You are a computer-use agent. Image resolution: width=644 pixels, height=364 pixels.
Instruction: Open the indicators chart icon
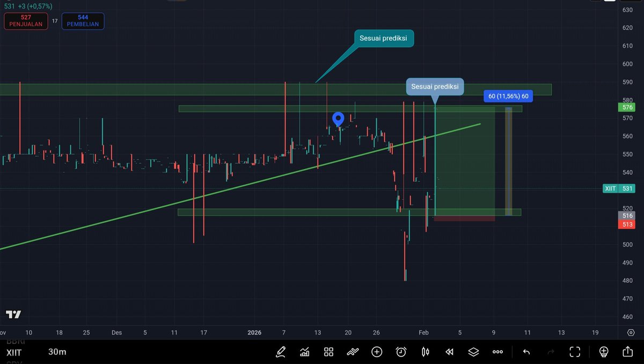[305, 352]
